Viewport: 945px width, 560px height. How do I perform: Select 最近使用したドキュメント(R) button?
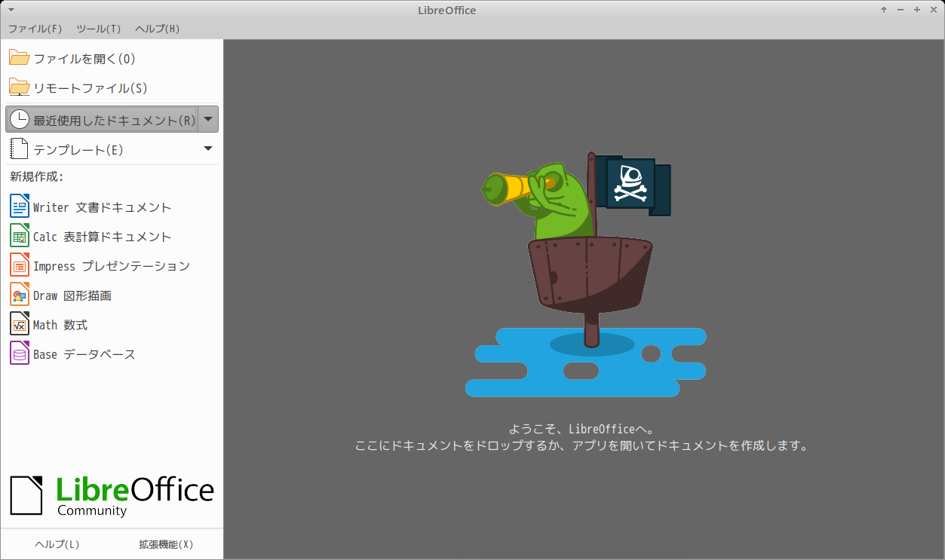coord(101,119)
